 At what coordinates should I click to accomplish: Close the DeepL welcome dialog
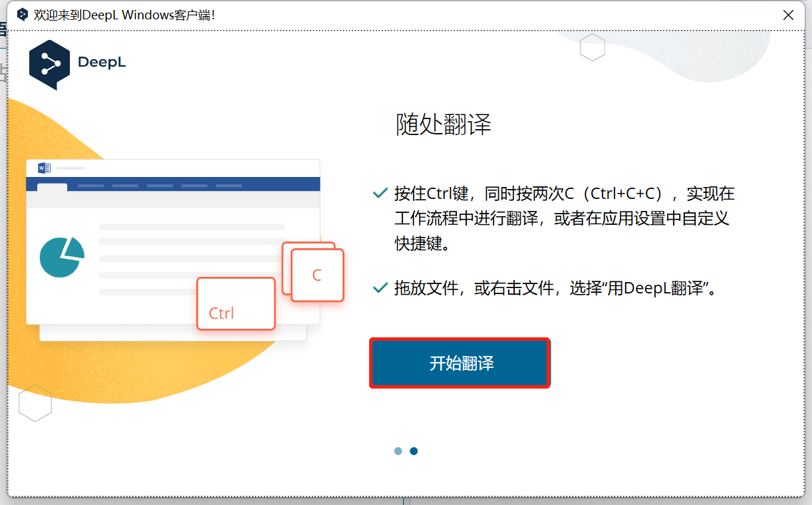click(x=788, y=14)
